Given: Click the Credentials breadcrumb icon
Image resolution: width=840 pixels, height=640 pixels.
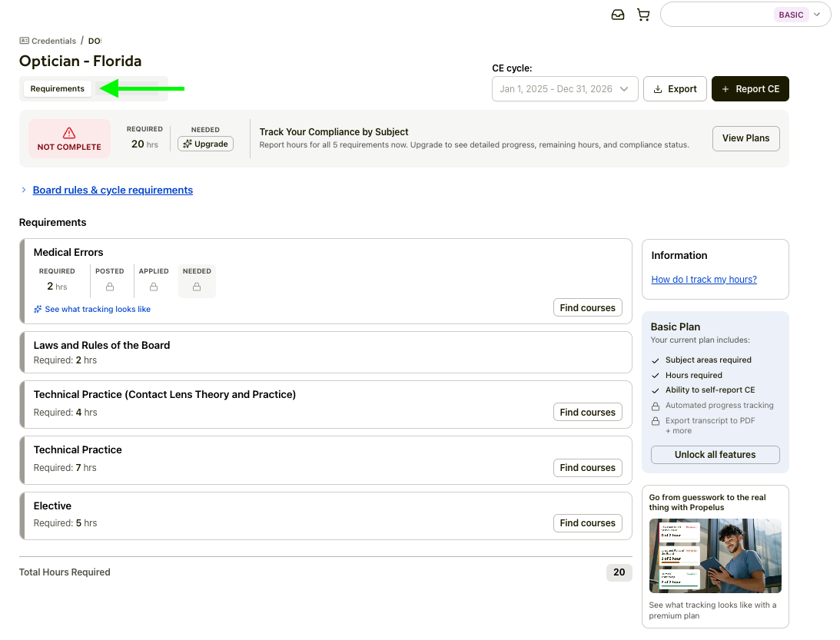Looking at the screenshot, I should click(x=24, y=41).
